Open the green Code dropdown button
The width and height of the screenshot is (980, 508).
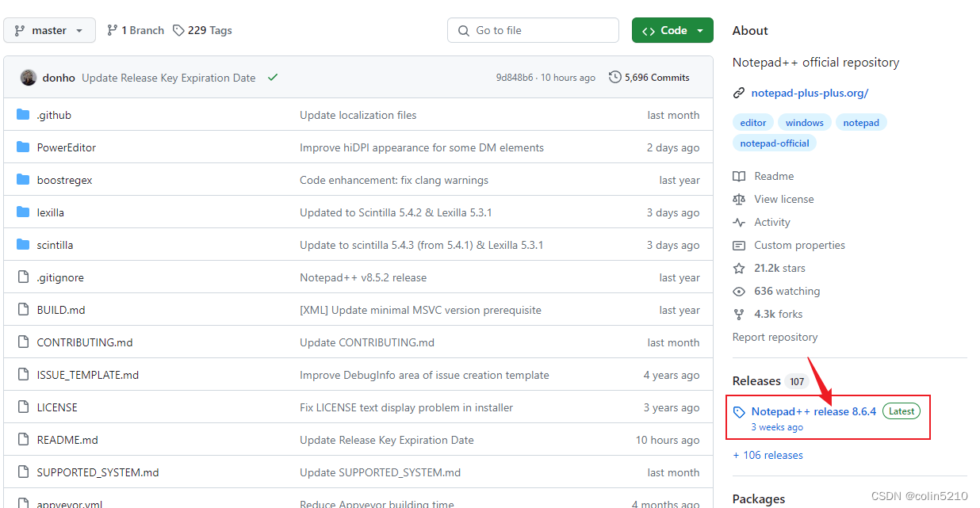(672, 30)
